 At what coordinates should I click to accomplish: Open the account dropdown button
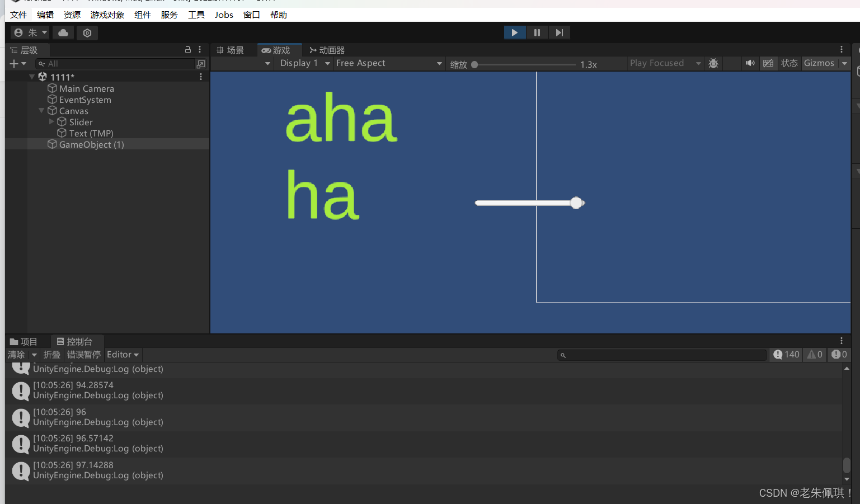(30, 32)
